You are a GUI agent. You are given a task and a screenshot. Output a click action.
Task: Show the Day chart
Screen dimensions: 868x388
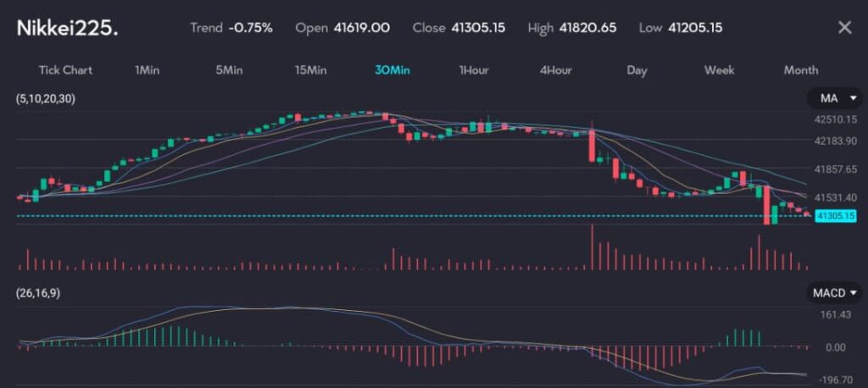point(637,70)
